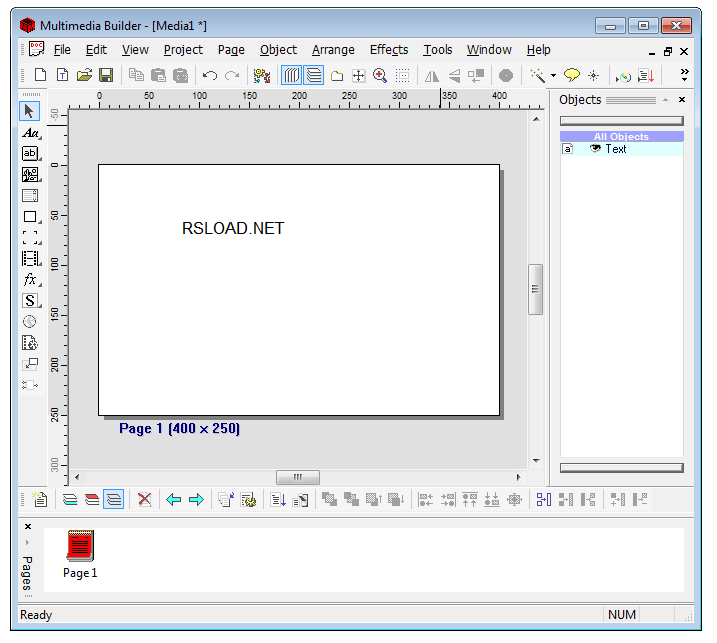The height and width of the screenshot is (643, 717).
Task: Open the Project menu
Action: tap(183, 49)
